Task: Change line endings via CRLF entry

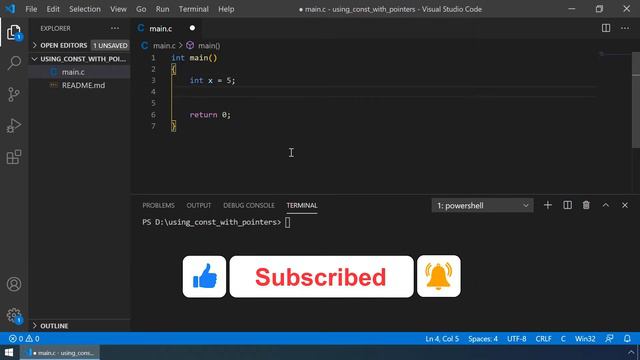Action: (543, 339)
